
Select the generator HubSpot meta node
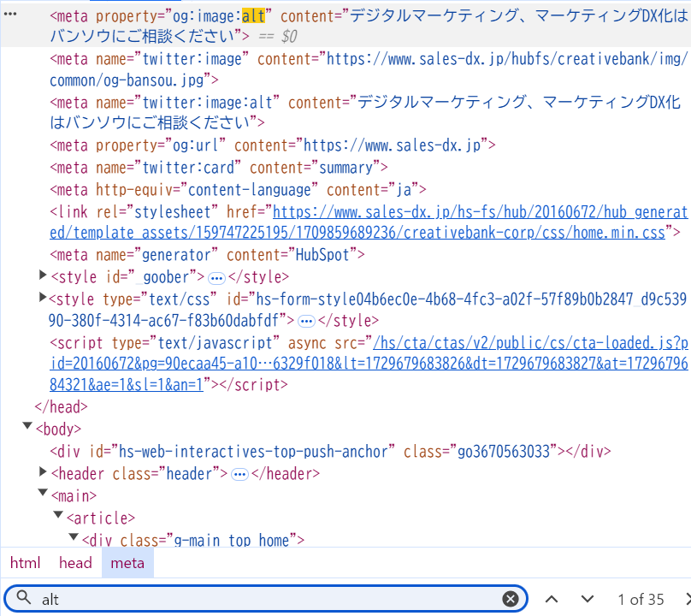pos(208,255)
